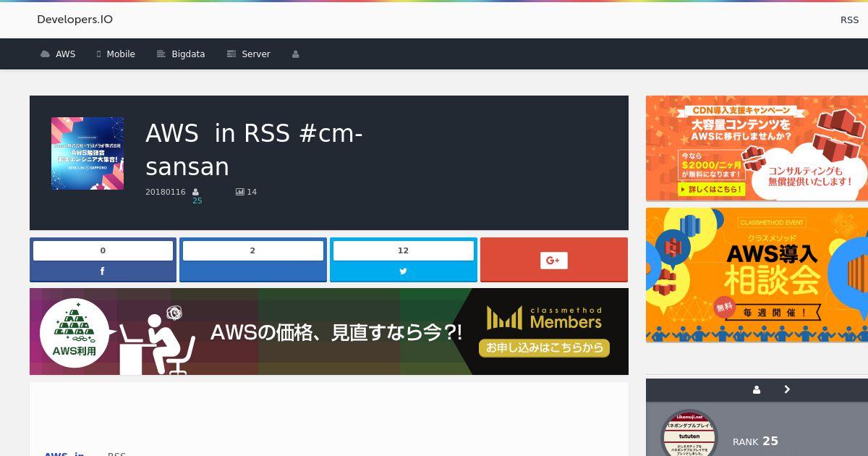Viewport: 868px width, 456px height.
Task: Click the user icon in sidebar widget header
Action: pos(757,389)
